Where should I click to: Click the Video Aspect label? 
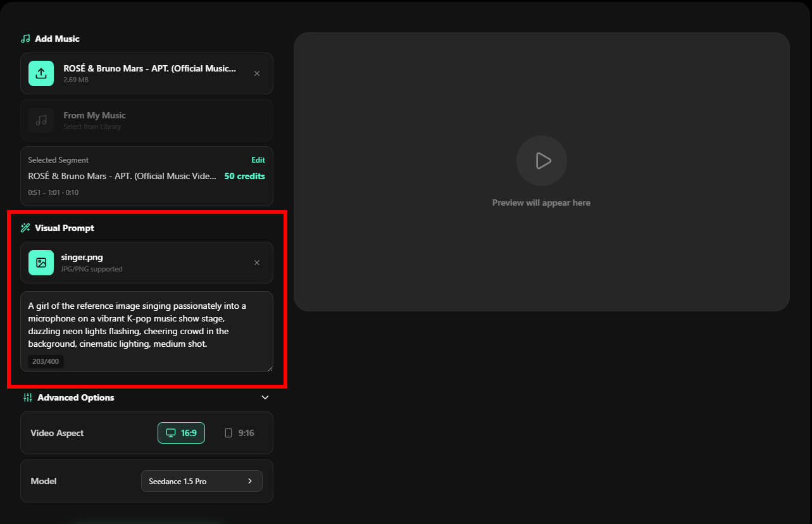coord(57,433)
